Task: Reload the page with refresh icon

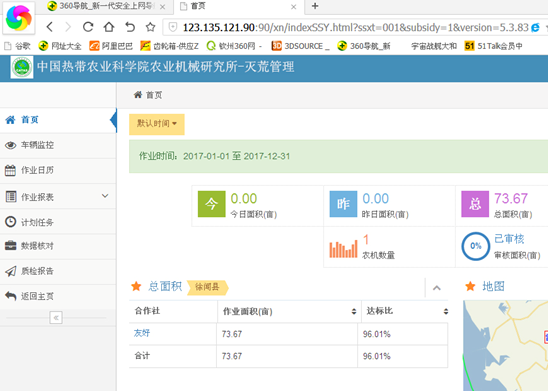Action: [88, 27]
